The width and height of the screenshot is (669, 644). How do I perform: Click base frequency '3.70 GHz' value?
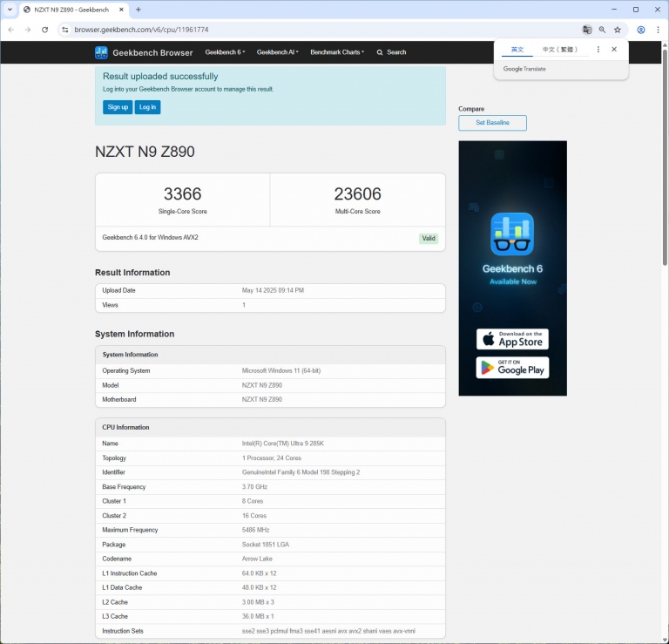tap(254, 486)
